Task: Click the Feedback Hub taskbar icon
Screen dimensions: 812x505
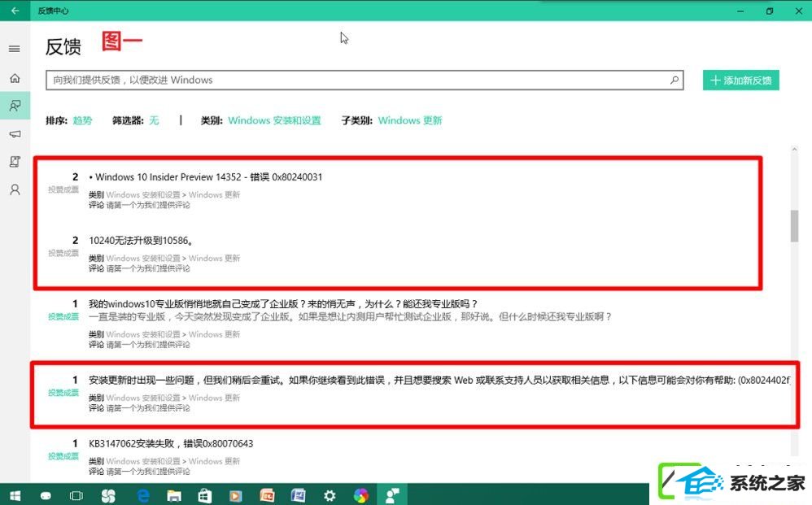Action: 392,496
